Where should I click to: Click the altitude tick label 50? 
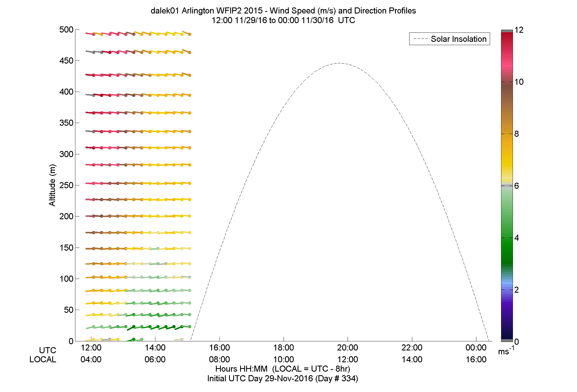tap(68, 310)
